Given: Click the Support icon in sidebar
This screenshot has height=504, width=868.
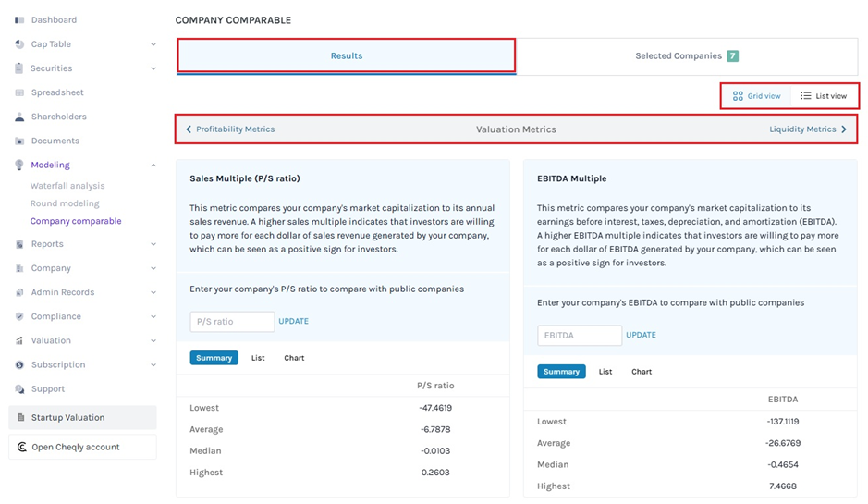Looking at the screenshot, I should [x=20, y=389].
